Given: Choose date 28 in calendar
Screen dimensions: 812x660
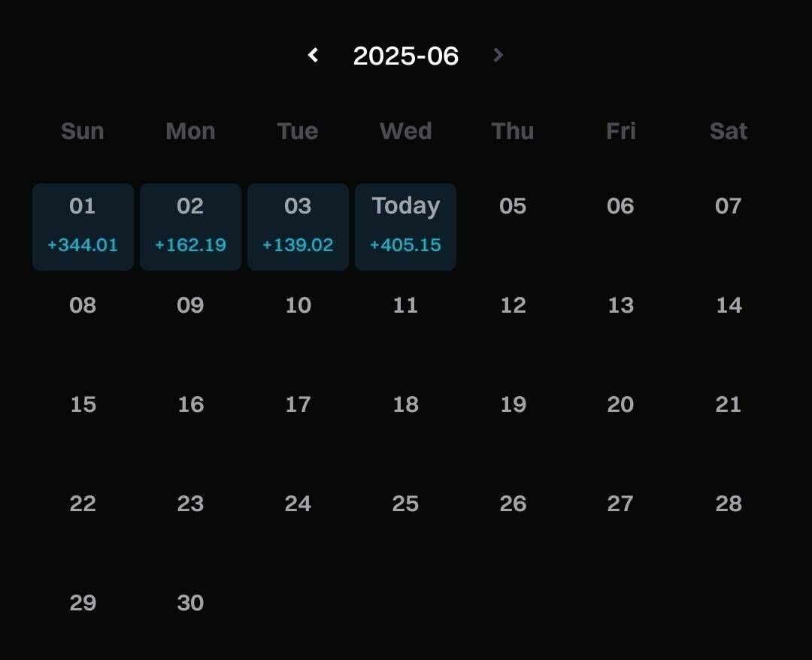Looking at the screenshot, I should coord(729,504).
